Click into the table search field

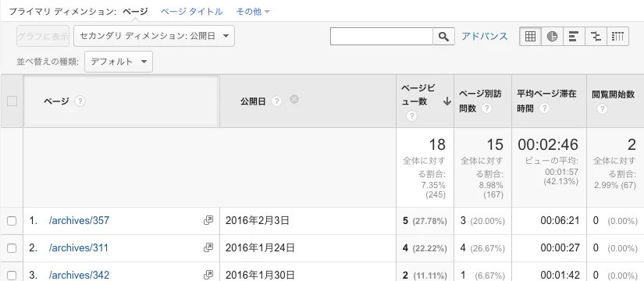pyautogui.click(x=382, y=36)
